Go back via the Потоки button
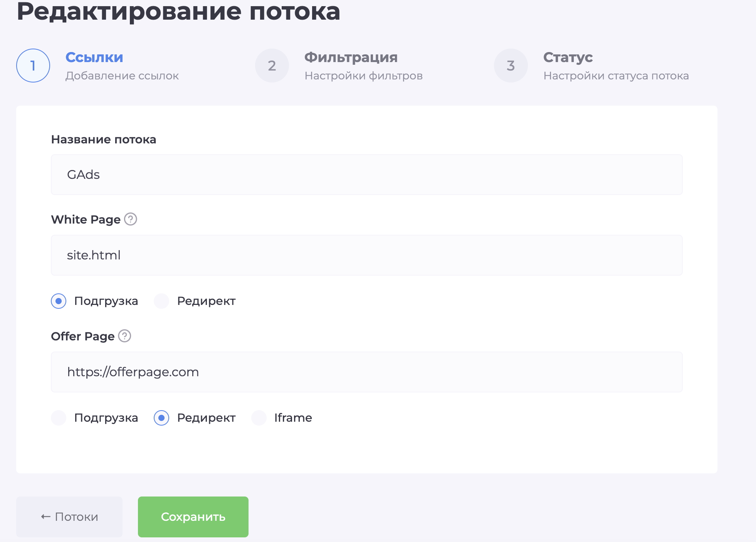 69,517
